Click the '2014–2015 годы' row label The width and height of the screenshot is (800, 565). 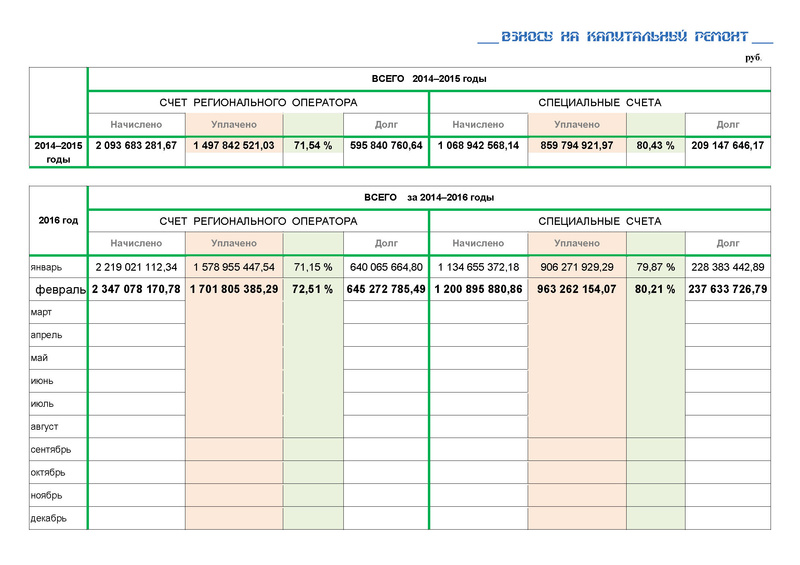(58, 152)
